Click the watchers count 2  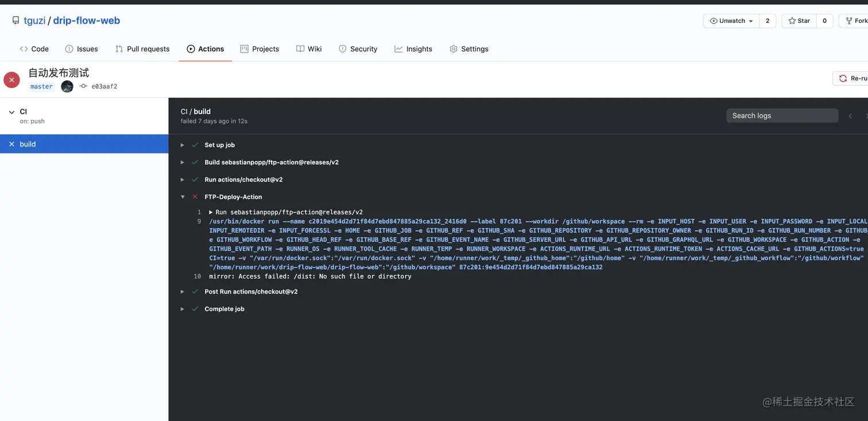[768, 21]
